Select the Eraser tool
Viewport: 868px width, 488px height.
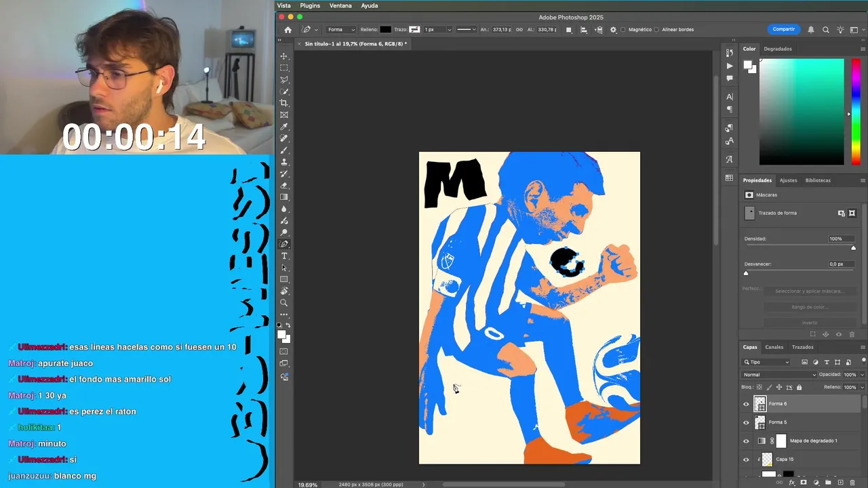pyautogui.click(x=284, y=185)
